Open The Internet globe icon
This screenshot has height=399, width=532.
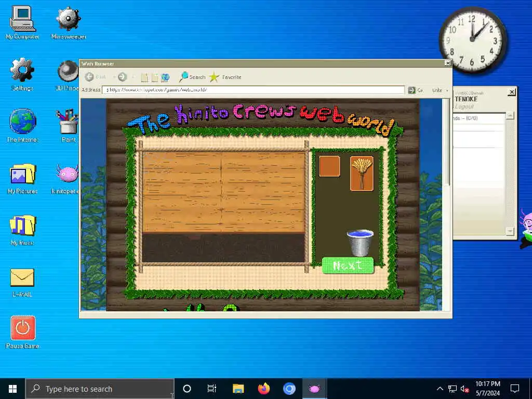[22, 126]
